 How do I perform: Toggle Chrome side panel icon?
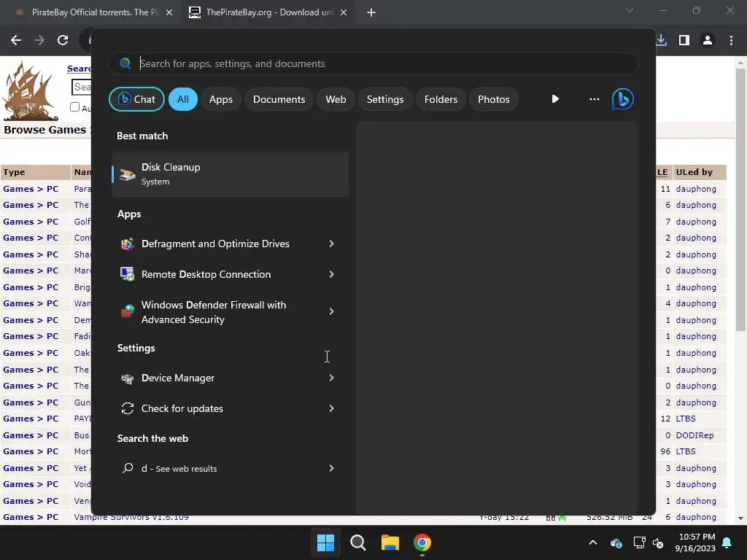pyautogui.click(x=684, y=41)
